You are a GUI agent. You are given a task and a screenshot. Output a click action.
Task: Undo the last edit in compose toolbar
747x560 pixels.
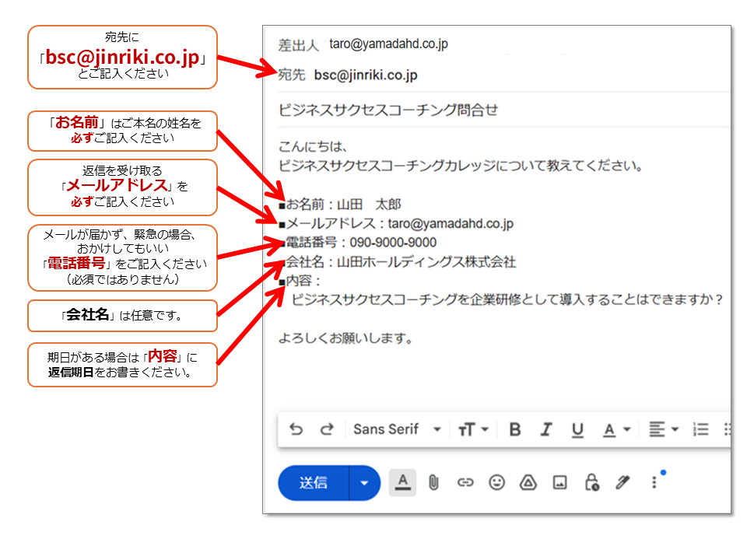pyautogui.click(x=296, y=429)
